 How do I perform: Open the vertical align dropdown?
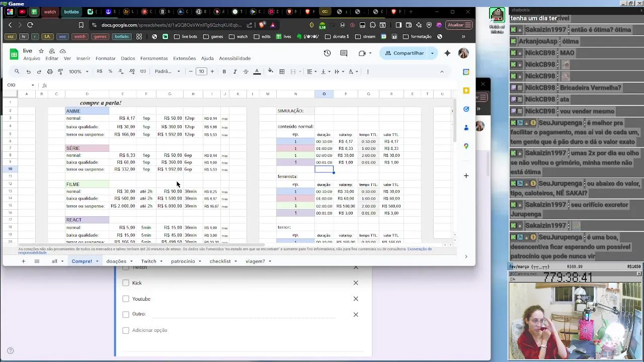pos(326,71)
